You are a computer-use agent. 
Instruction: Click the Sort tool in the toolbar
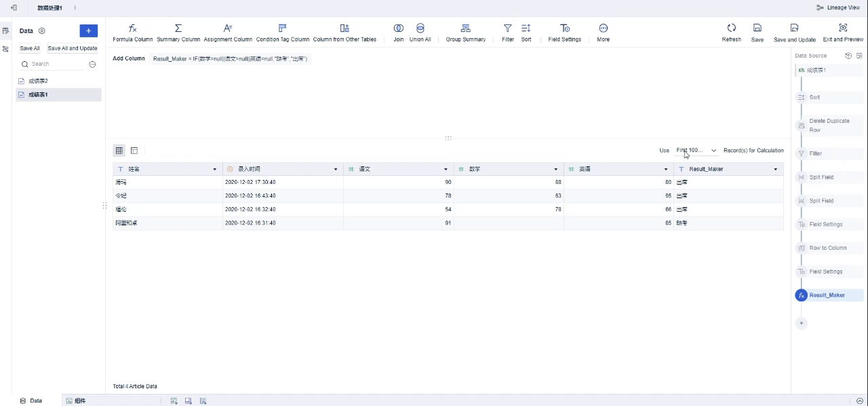tap(526, 33)
